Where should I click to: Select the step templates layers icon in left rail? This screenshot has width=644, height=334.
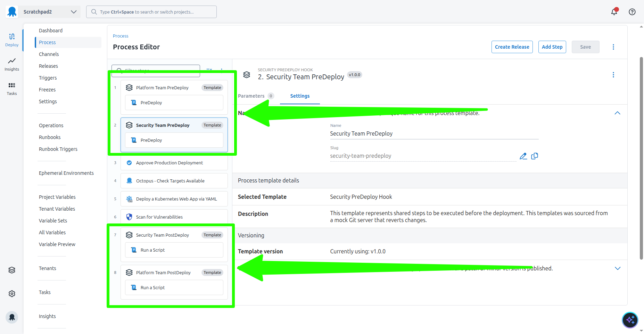[x=12, y=270]
